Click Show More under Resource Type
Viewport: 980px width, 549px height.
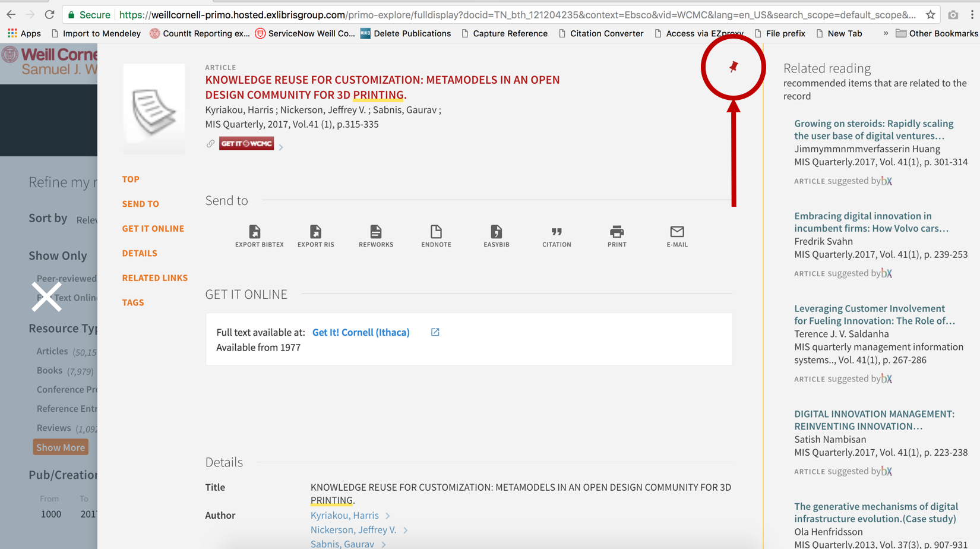[x=61, y=447]
